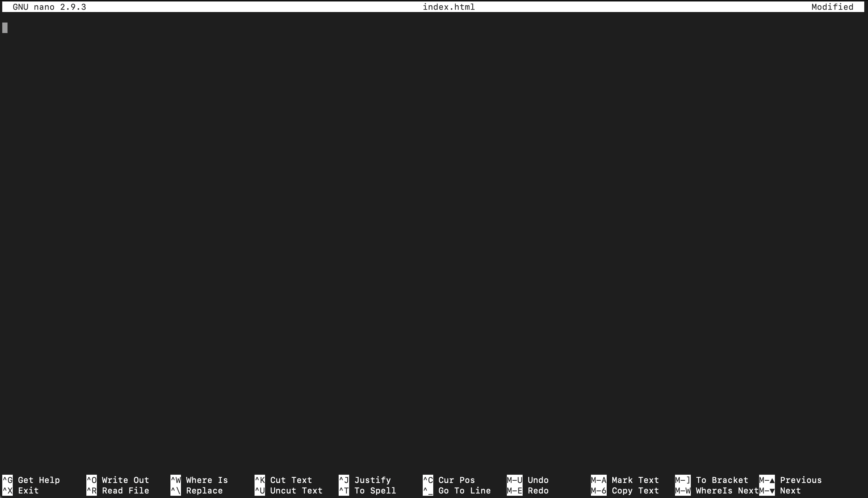
Task: Click the ^U Uncut Text shortcut
Action: [x=289, y=490]
